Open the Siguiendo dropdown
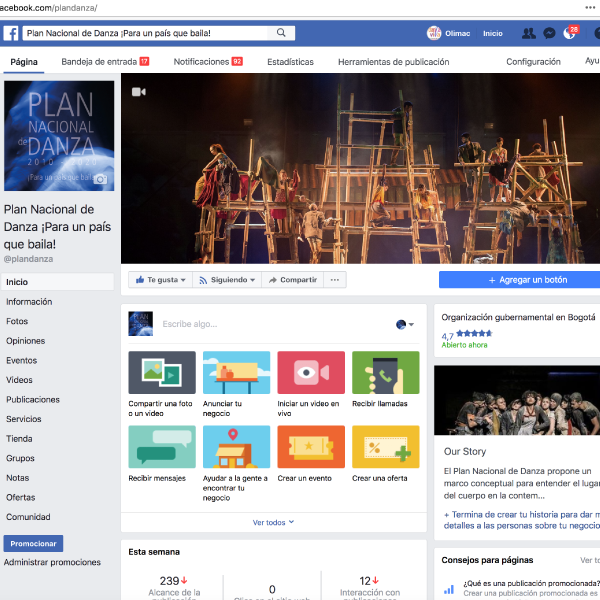The width and height of the screenshot is (600, 600). click(227, 280)
